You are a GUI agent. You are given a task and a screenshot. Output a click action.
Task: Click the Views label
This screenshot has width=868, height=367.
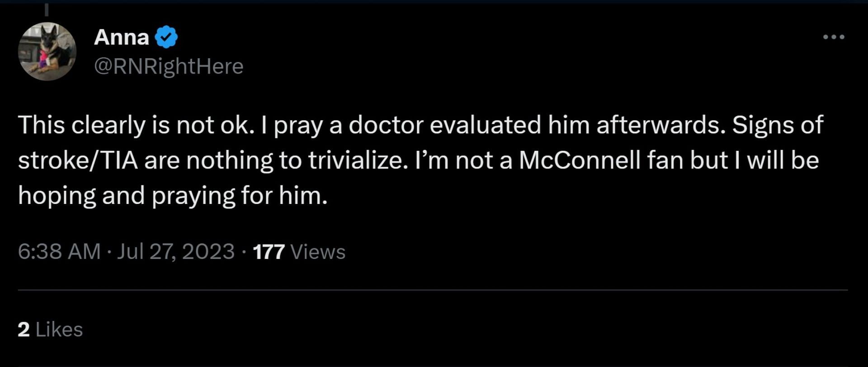point(318,252)
